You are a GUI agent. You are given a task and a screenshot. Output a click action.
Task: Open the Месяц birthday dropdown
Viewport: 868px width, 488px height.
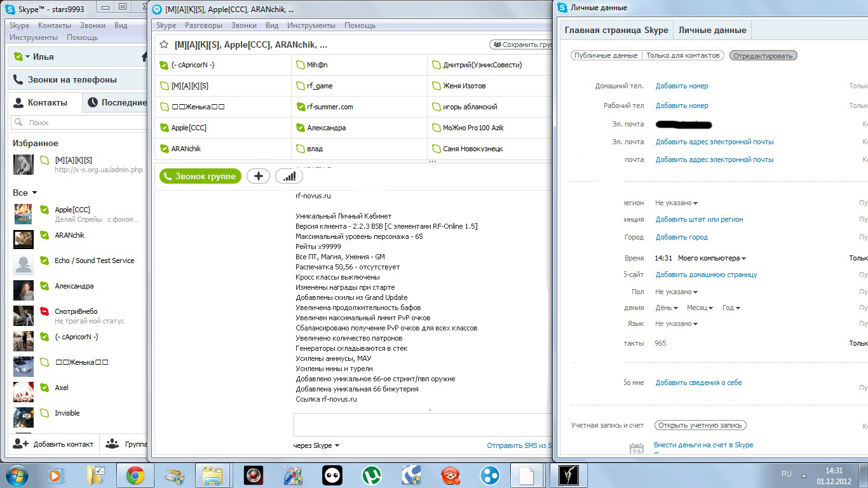pyautogui.click(x=700, y=308)
